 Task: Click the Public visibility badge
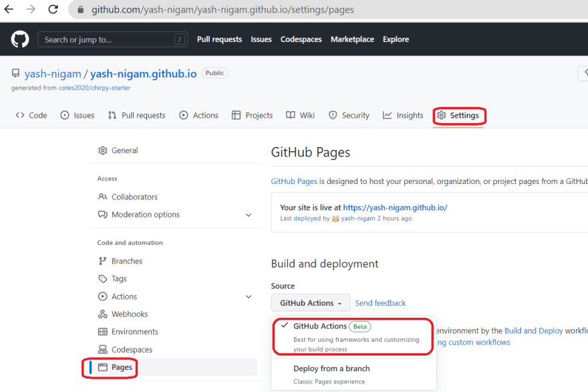(214, 73)
